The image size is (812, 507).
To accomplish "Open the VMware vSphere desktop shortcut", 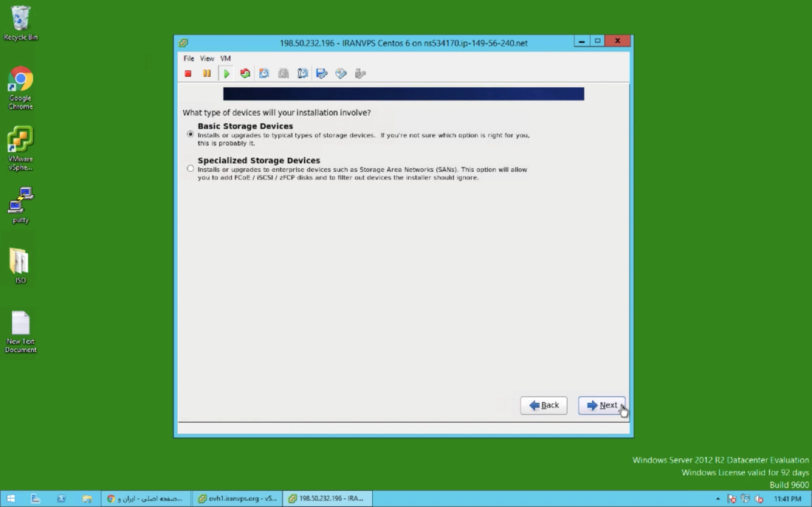I will 21,148.
